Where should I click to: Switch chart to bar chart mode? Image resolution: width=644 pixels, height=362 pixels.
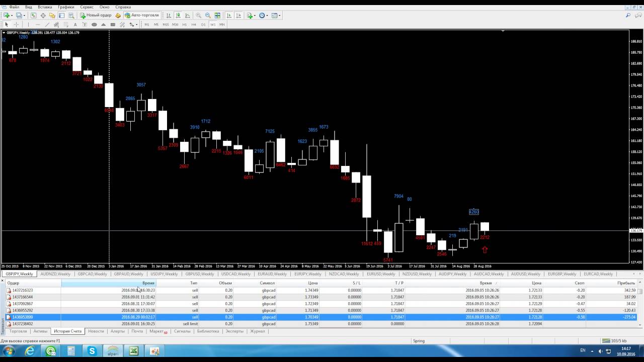(169, 15)
